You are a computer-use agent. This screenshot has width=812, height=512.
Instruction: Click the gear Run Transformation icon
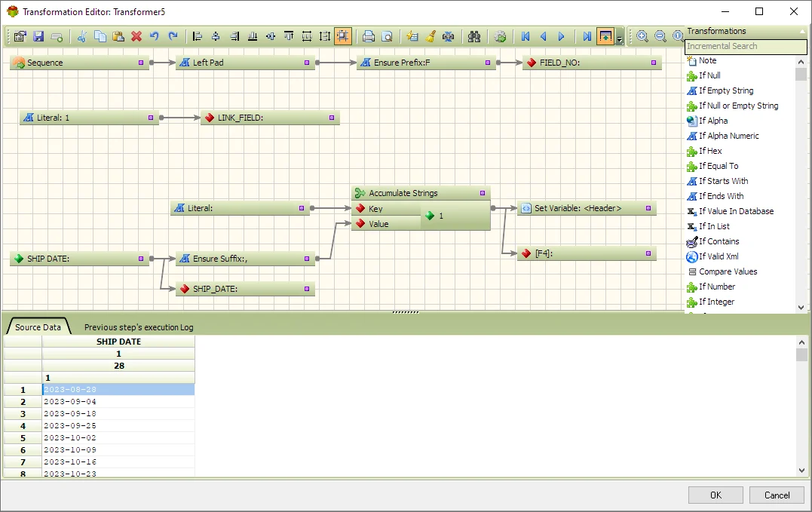(500, 36)
